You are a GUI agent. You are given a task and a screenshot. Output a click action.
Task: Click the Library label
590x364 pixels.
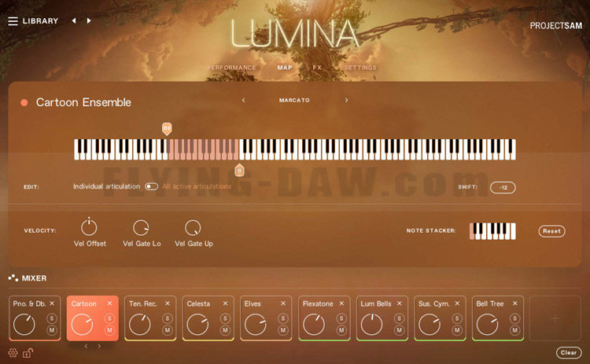pyautogui.click(x=41, y=21)
